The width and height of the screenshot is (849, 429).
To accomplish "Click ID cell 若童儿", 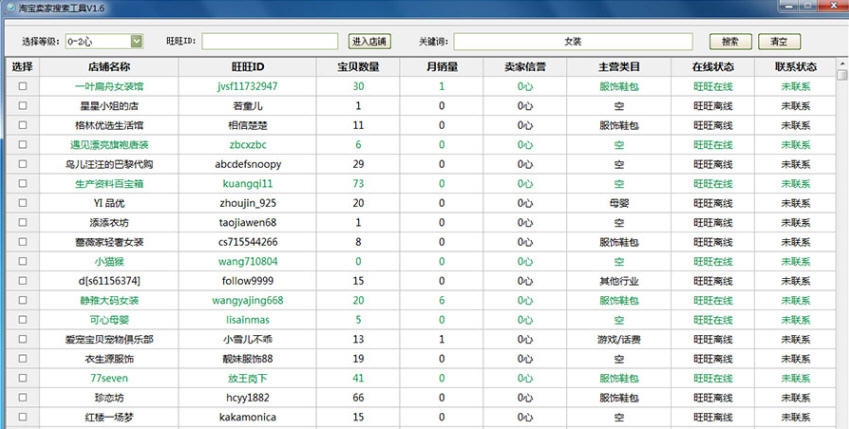I will point(248,106).
